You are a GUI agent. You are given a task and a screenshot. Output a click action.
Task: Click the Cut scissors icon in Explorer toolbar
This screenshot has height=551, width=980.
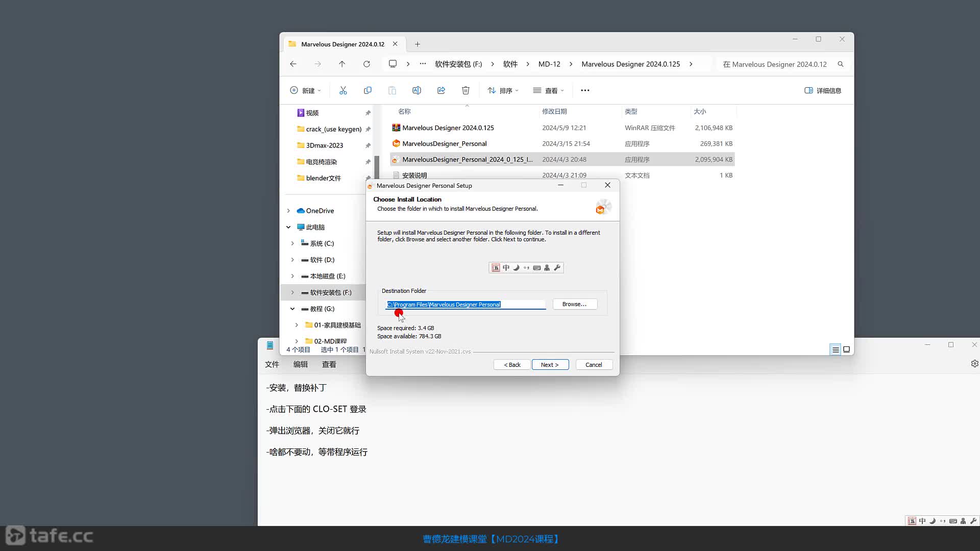pyautogui.click(x=343, y=90)
